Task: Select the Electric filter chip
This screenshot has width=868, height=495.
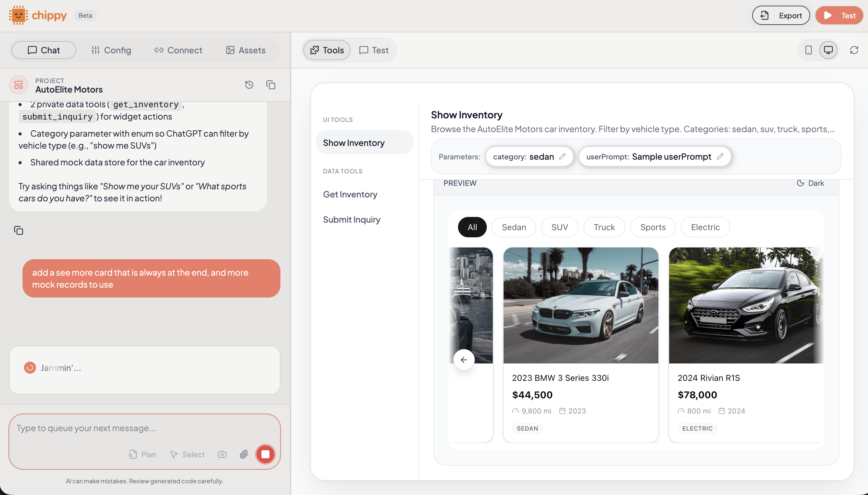Action: pos(705,227)
